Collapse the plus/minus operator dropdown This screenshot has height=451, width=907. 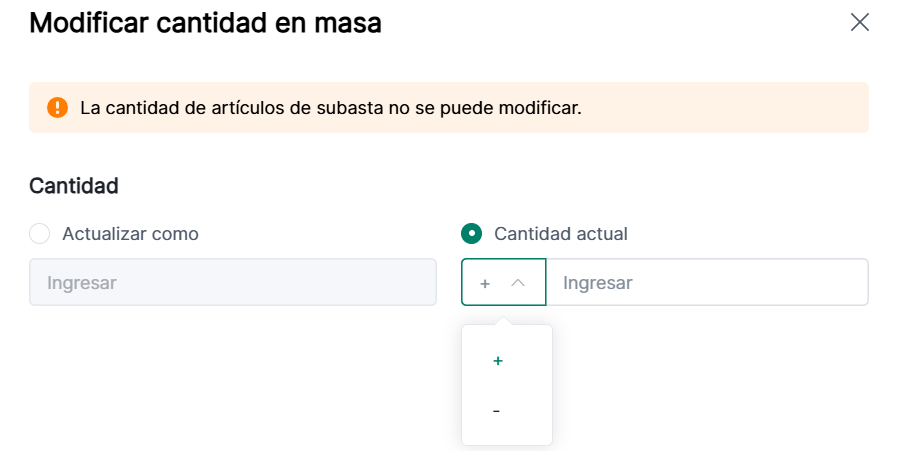503,283
